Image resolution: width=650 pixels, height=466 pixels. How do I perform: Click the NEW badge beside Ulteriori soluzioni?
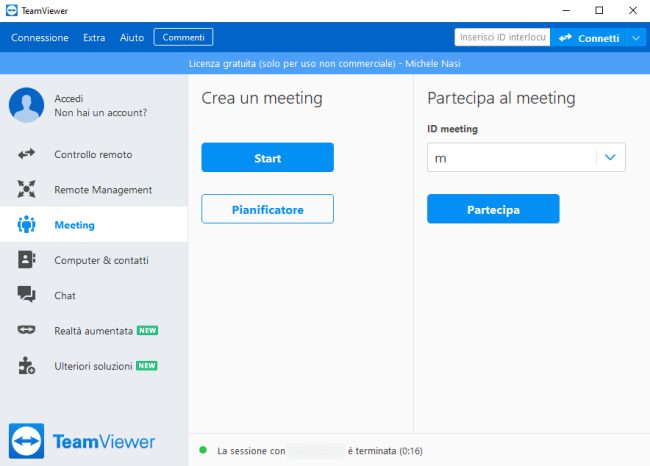coord(147,366)
